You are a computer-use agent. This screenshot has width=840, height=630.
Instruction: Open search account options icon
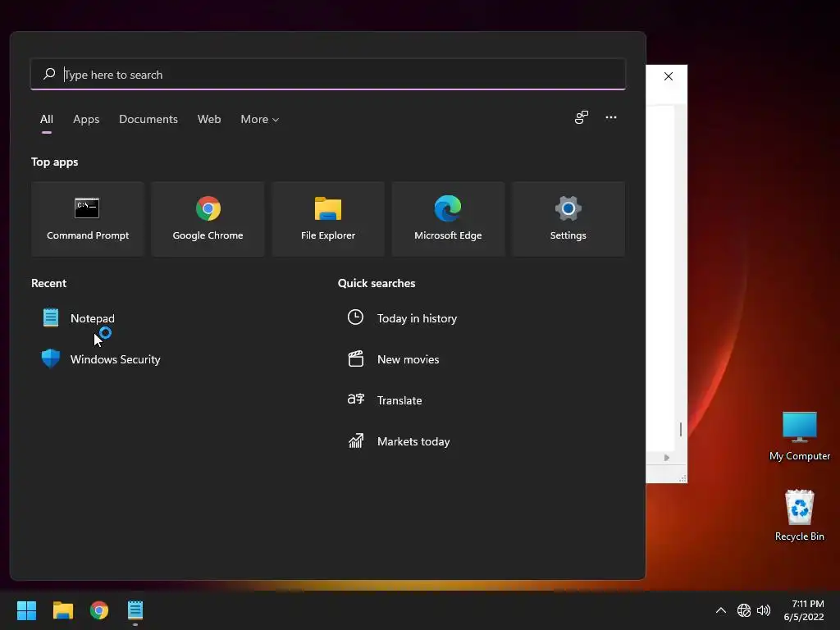pos(582,117)
